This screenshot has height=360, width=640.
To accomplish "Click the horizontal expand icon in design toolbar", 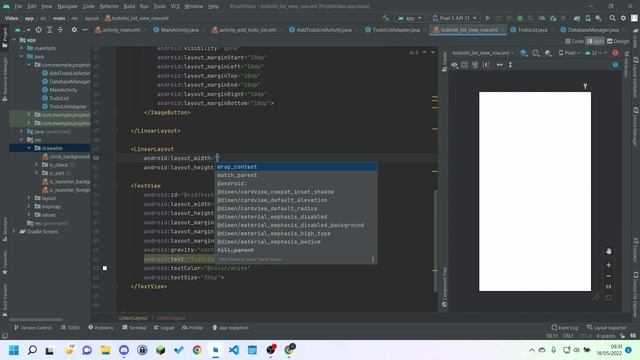I will (x=500, y=65).
